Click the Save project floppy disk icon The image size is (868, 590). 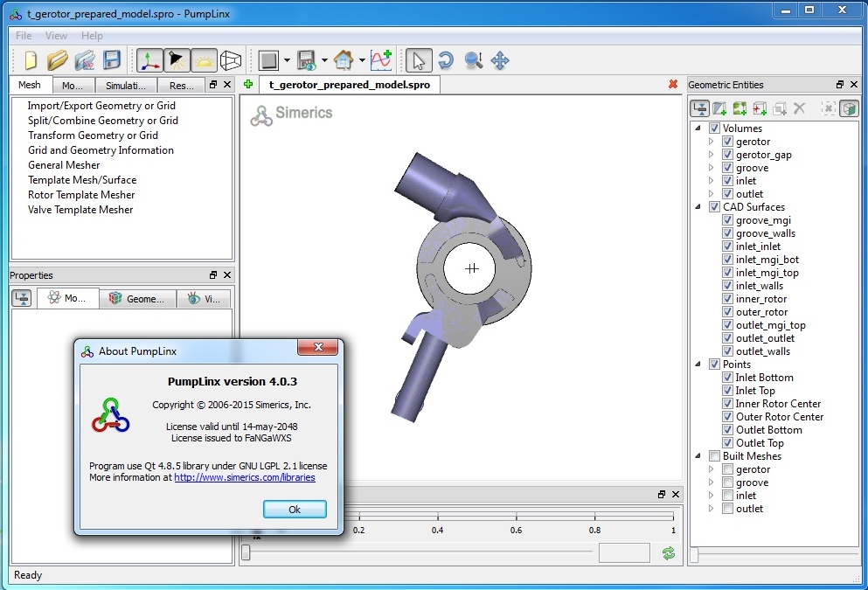112,60
